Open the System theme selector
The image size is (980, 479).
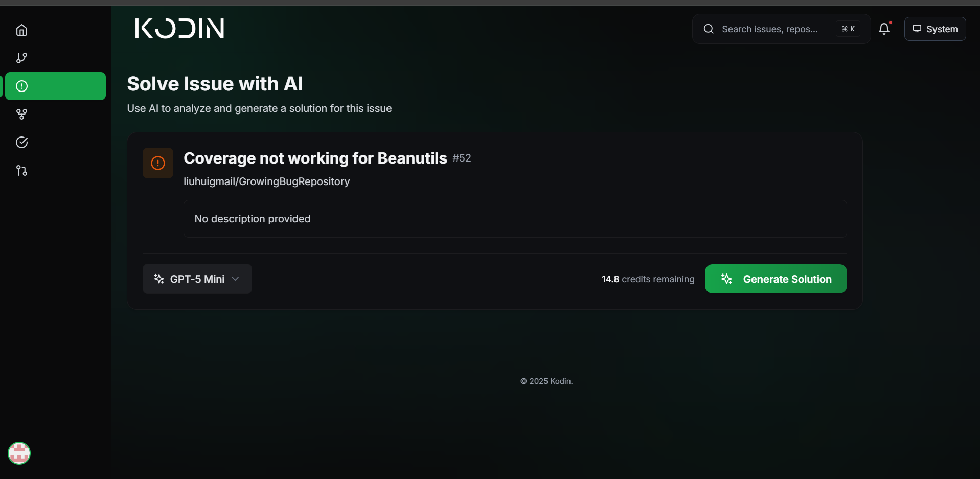(x=935, y=29)
